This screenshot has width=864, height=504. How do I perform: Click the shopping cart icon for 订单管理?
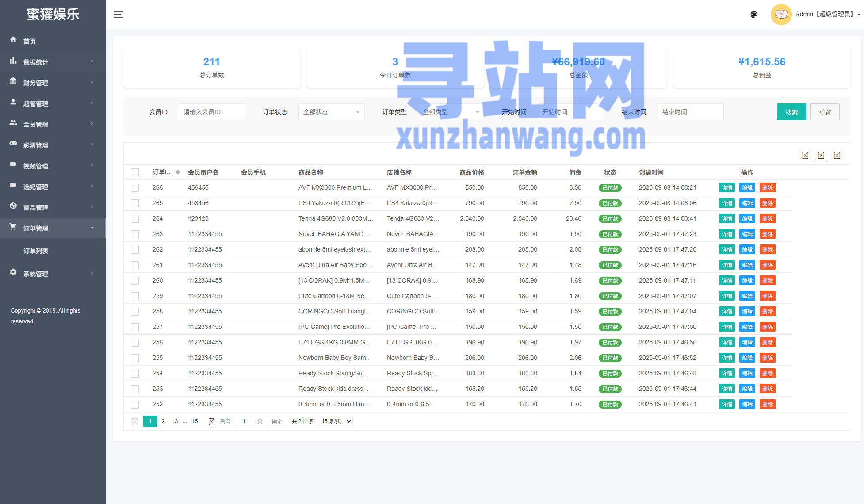tap(13, 227)
